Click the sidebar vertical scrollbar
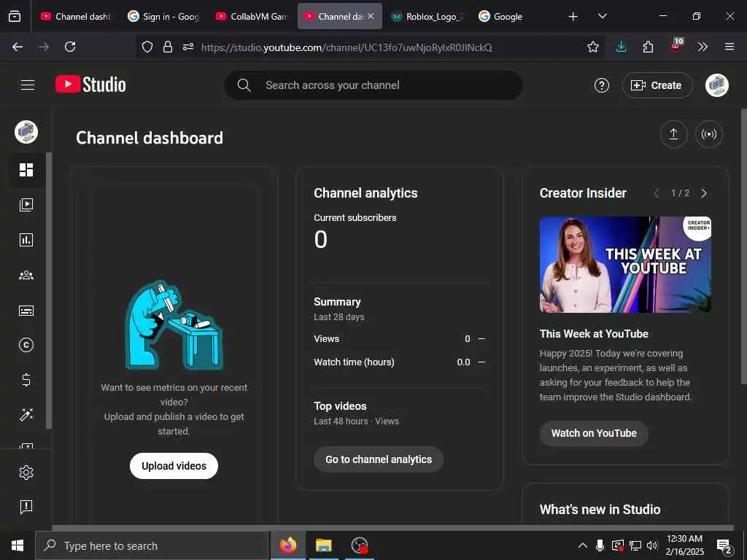The image size is (747, 560). [x=48, y=290]
